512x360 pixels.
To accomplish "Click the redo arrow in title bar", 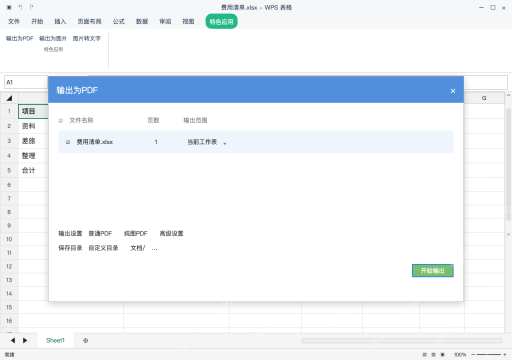I will (31, 7).
